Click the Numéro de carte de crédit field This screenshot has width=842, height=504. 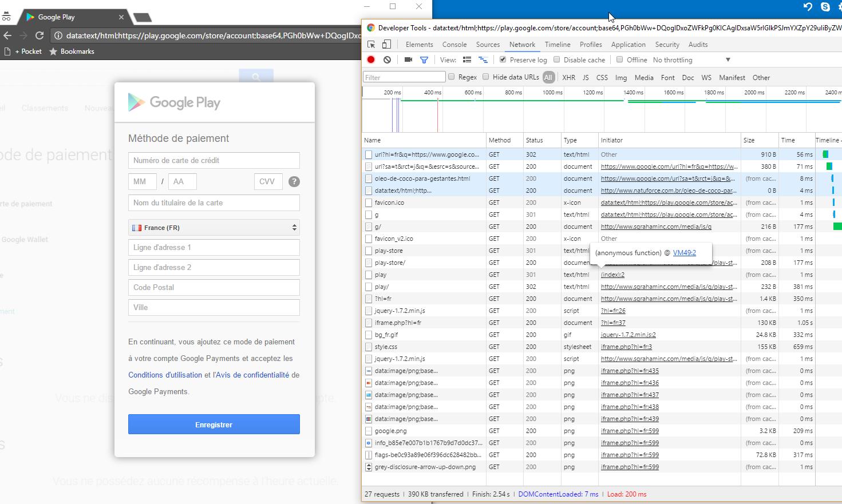click(x=214, y=160)
